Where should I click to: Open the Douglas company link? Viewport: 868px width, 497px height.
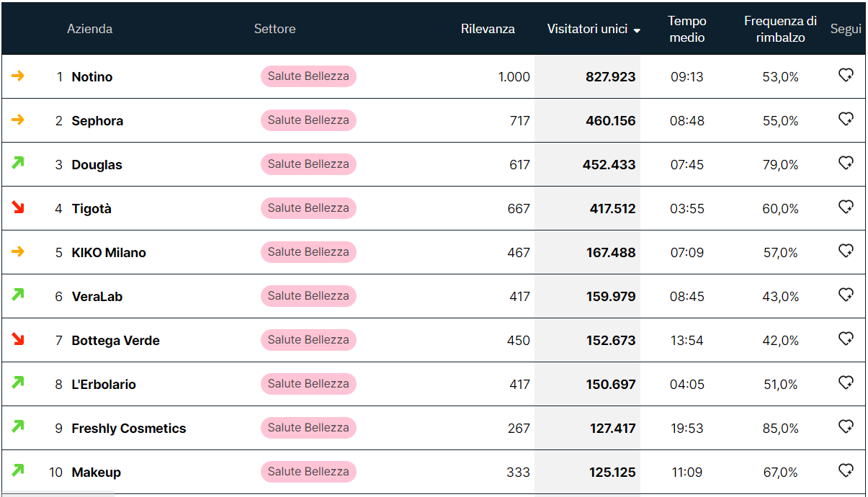click(97, 165)
